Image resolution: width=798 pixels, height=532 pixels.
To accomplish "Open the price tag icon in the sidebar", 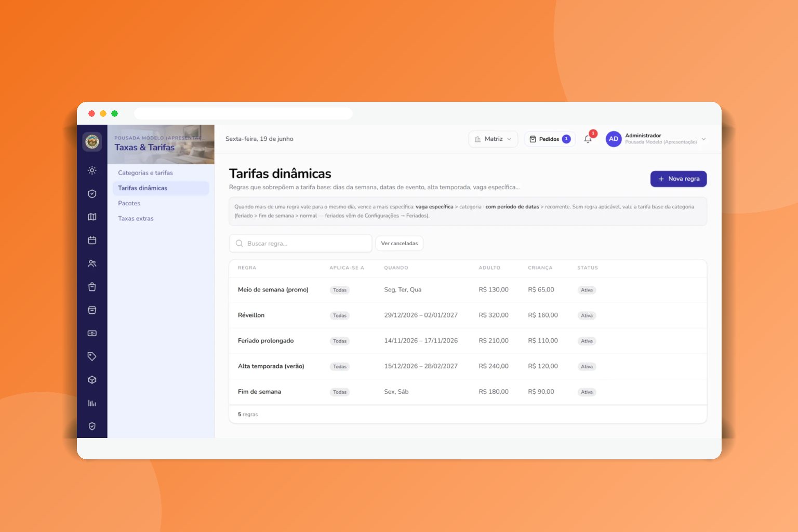I will pos(92,356).
